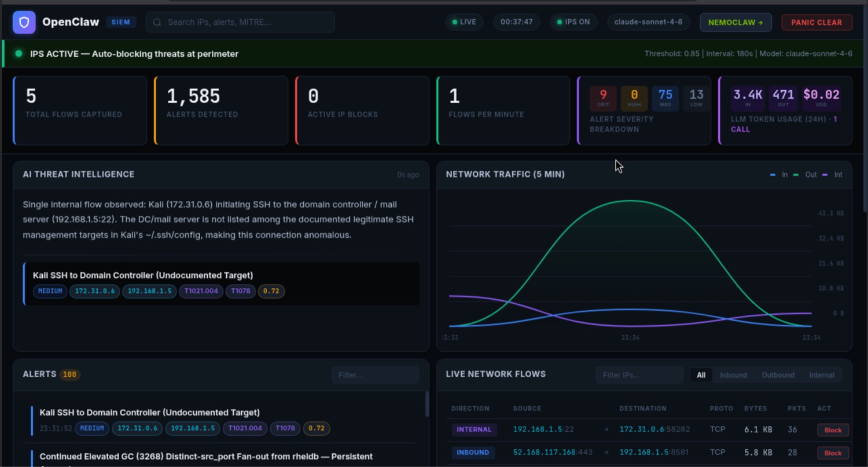The width and height of the screenshot is (868, 467).
Task: Click the $0.02 USD cost badge
Action: point(821,98)
